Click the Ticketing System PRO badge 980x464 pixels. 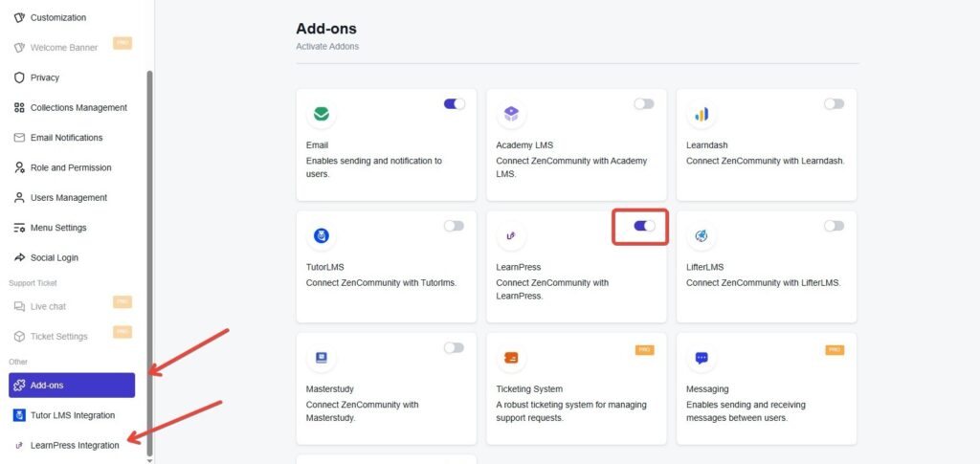click(644, 350)
